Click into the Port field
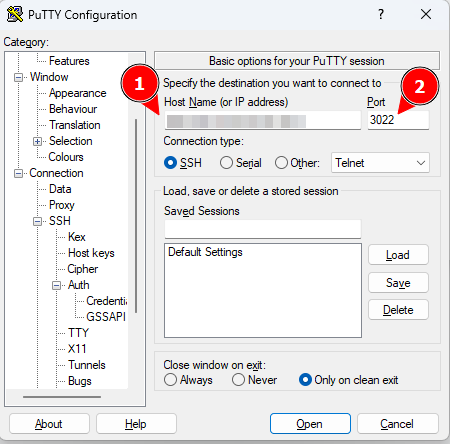 (x=398, y=120)
